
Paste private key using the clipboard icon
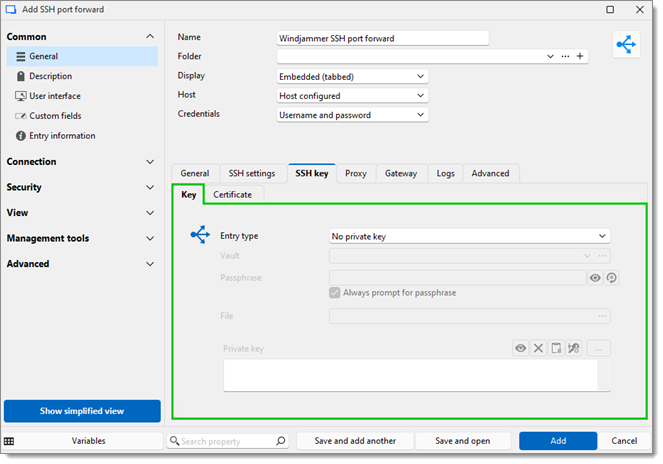coord(555,348)
